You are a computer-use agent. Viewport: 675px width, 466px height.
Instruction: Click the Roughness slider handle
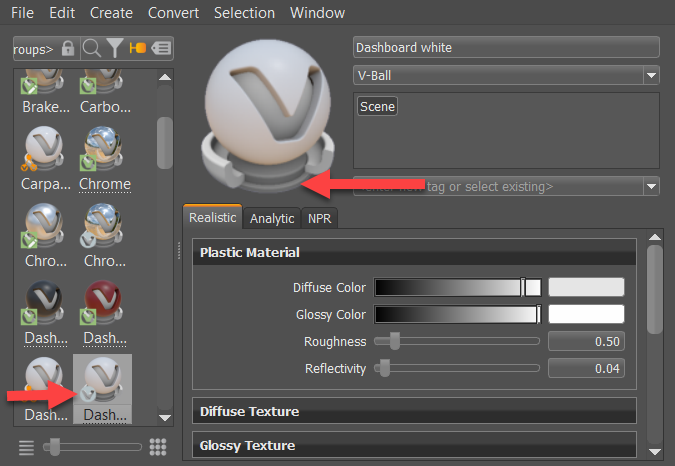[394, 341]
